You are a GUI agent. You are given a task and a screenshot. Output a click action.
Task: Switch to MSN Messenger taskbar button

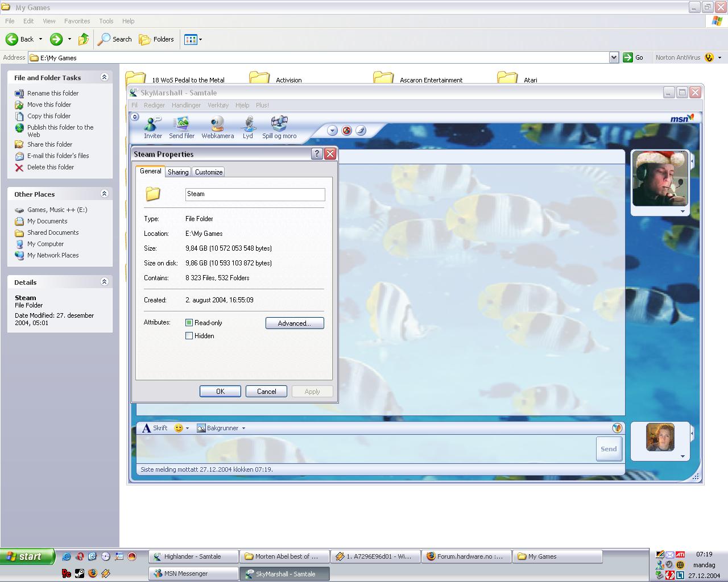coord(193,573)
